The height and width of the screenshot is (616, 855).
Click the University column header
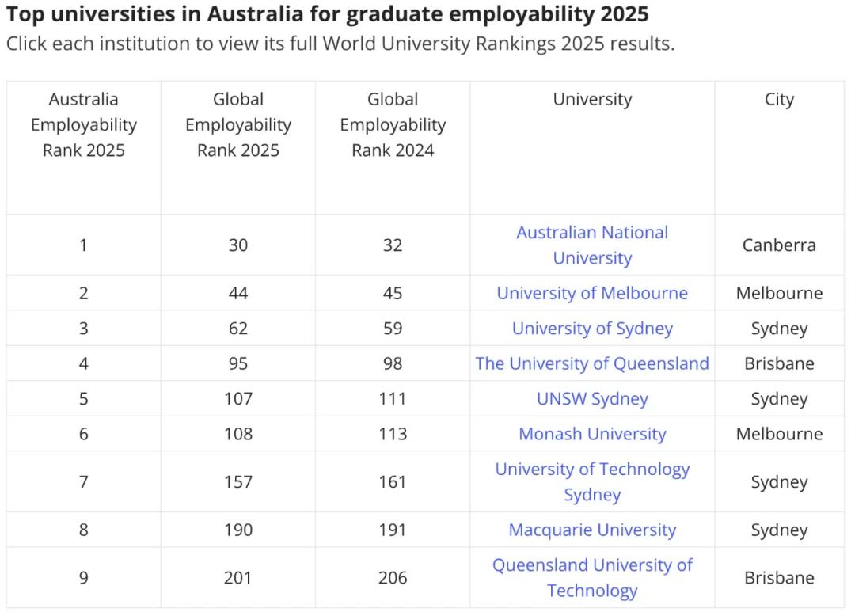pyautogui.click(x=592, y=99)
